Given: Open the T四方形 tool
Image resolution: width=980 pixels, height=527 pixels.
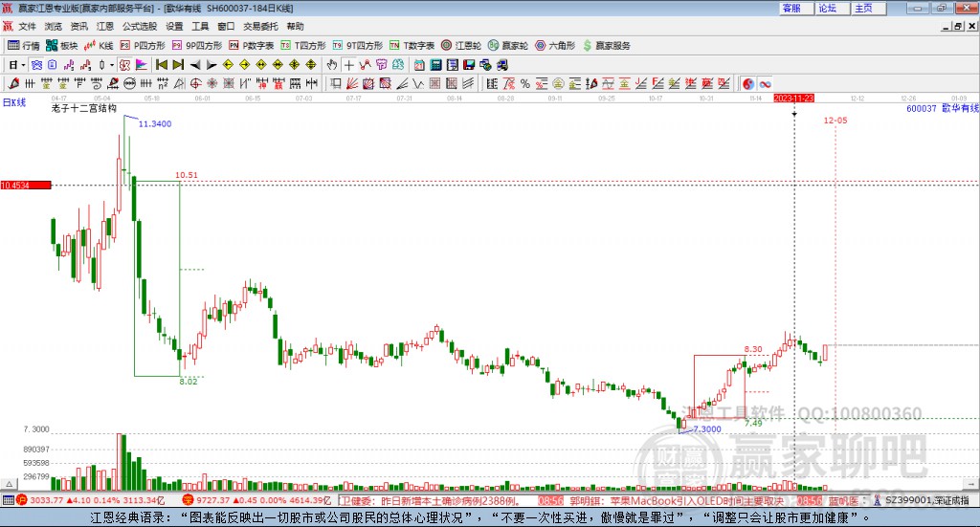Looking at the screenshot, I should click(303, 46).
